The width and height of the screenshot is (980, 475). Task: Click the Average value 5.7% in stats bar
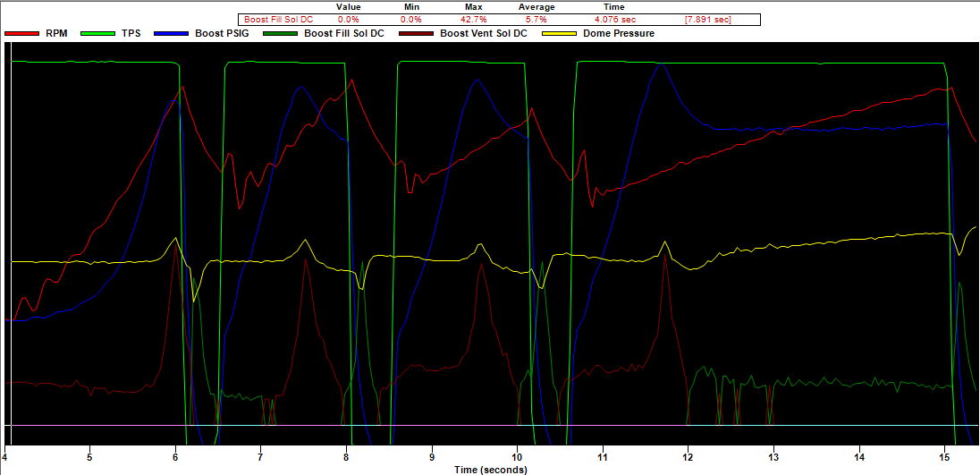(536, 19)
